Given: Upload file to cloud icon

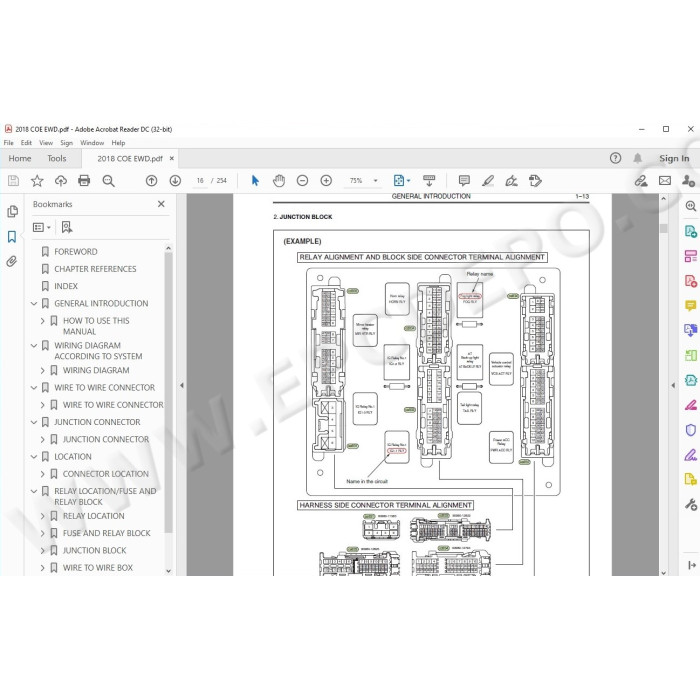Looking at the screenshot, I should point(61,181).
